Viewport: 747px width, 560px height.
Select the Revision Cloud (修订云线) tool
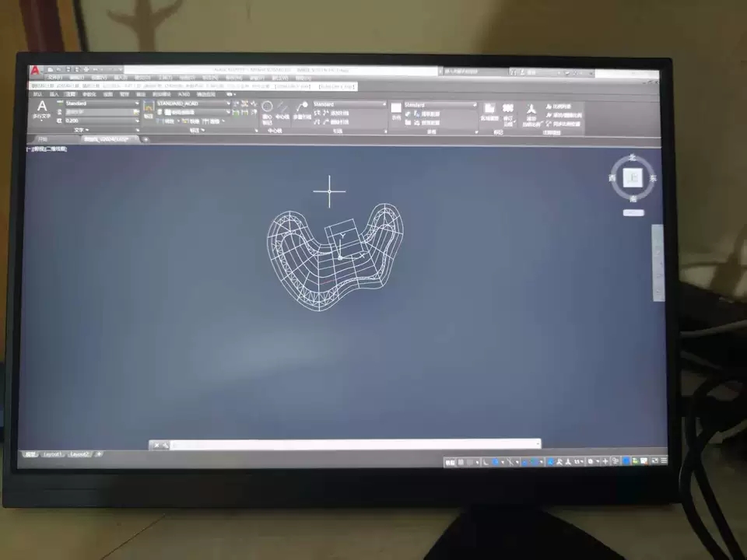(x=508, y=114)
